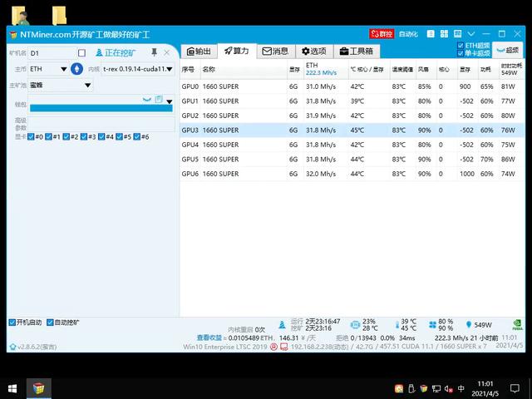Click the muted volume icon in system tray
Viewport: 532px width, 399px height.
(x=448, y=388)
